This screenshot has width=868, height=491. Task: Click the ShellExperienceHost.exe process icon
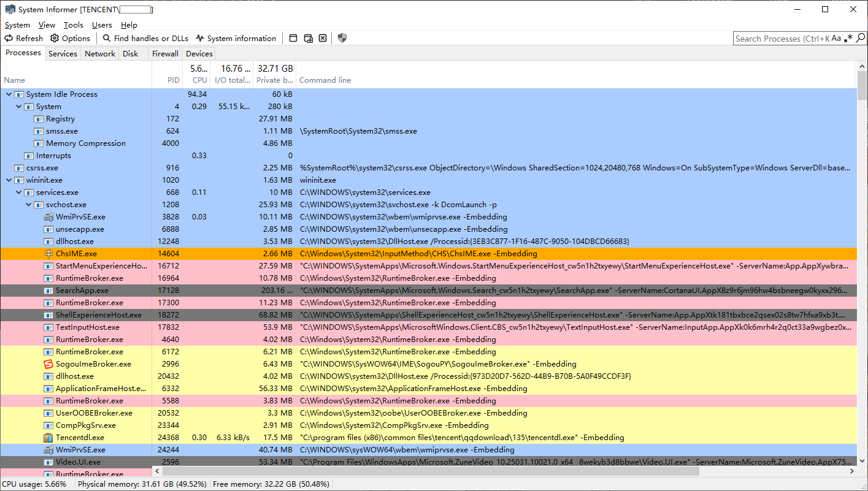pyautogui.click(x=48, y=315)
